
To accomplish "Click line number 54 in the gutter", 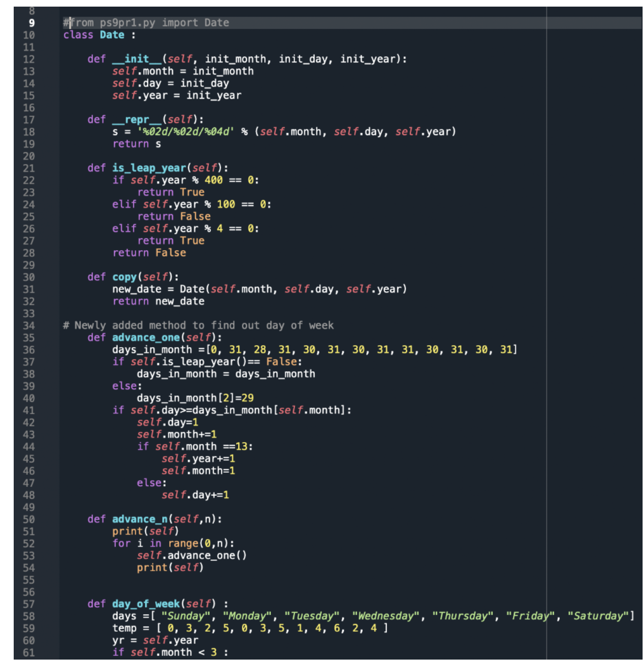I will [x=29, y=568].
